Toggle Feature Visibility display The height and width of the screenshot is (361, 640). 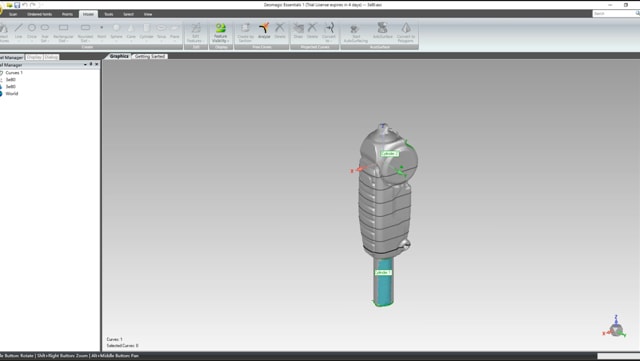coord(220,33)
